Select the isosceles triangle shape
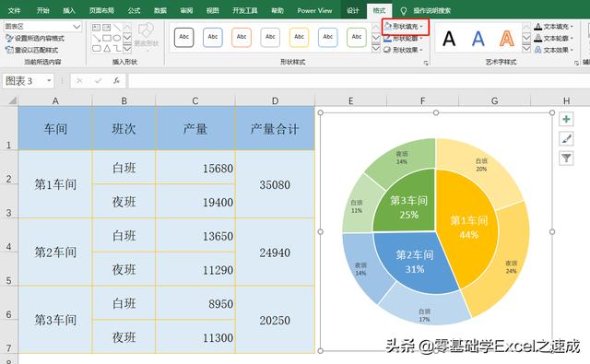 pyautogui.click(x=107, y=49)
